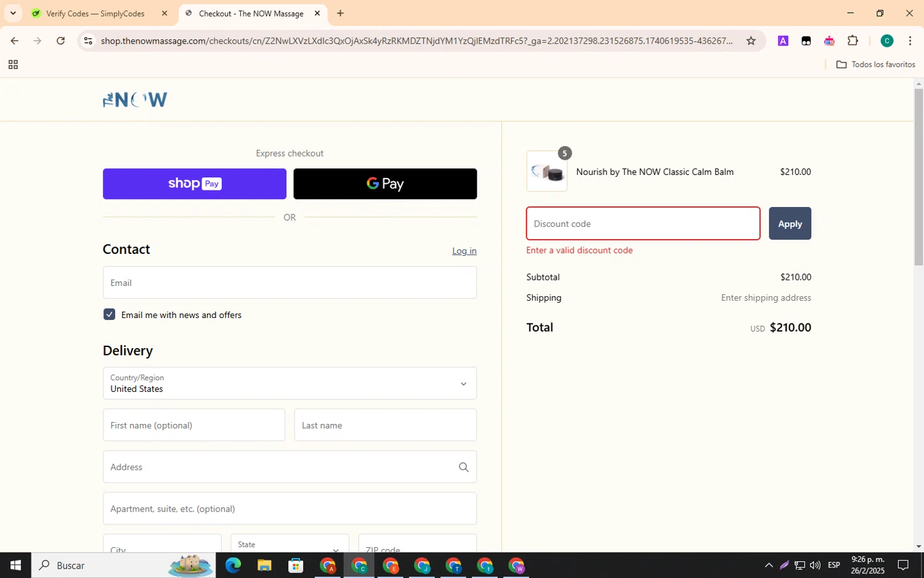Open the Chrome profile avatar C
The height and width of the screenshot is (578, 924).
click(886, 41)
